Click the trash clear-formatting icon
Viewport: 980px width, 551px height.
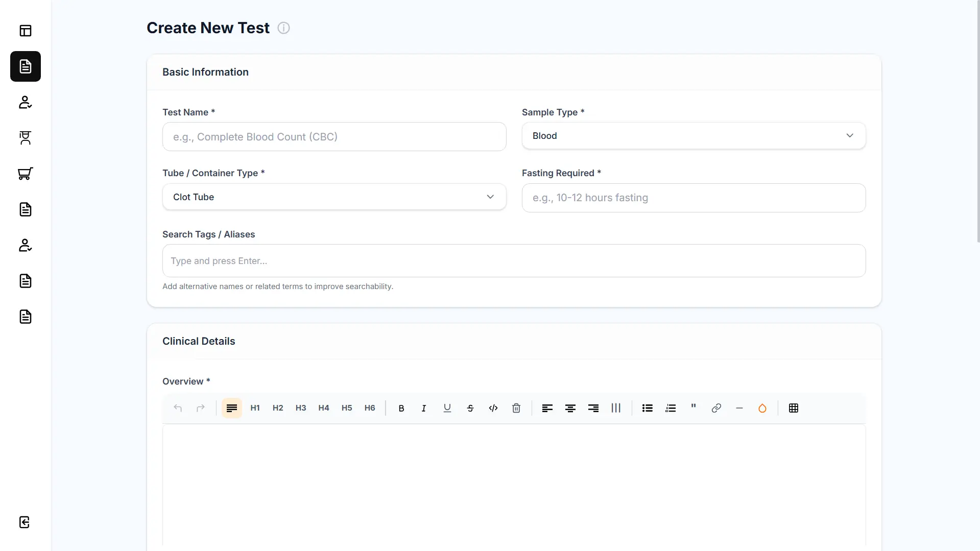[516, 408]
